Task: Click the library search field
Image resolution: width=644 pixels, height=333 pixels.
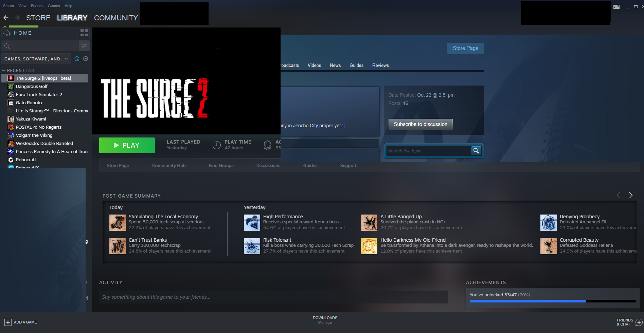Action: (40, 46)
